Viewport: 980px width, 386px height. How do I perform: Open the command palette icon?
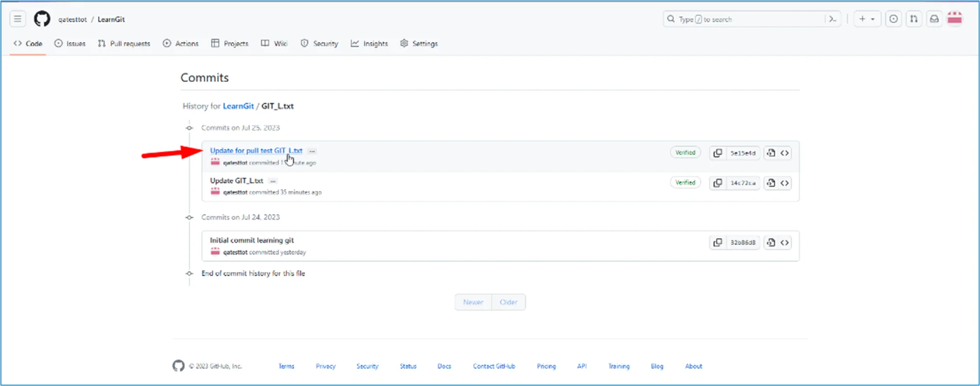click(832, 19)
